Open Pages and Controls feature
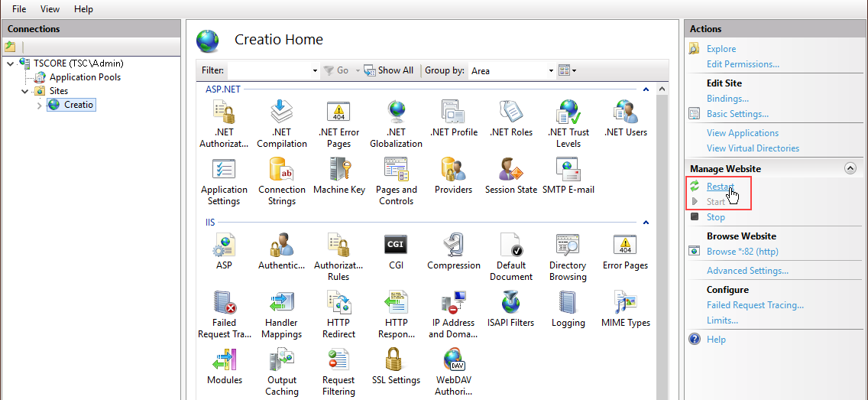The width and height of the screenshot is (868, 400). [396, 181]
